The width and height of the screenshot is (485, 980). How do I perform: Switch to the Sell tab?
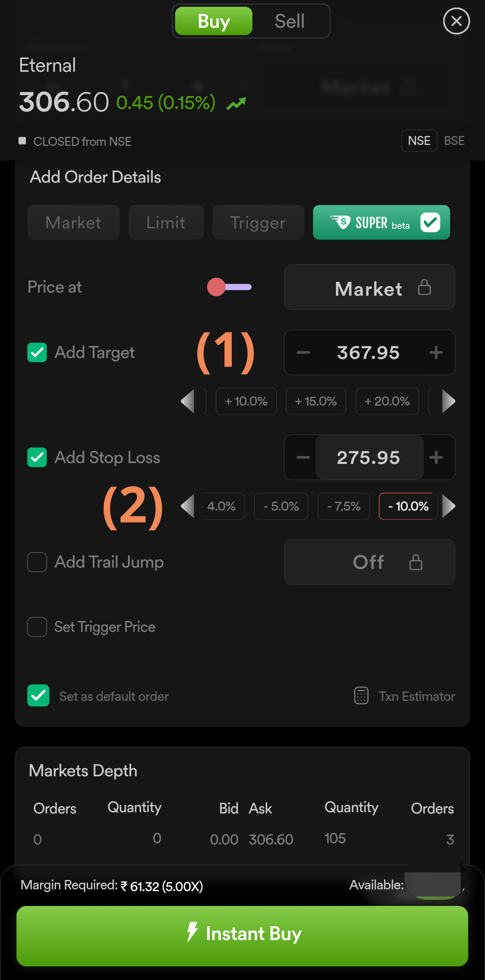click(290, 21)
